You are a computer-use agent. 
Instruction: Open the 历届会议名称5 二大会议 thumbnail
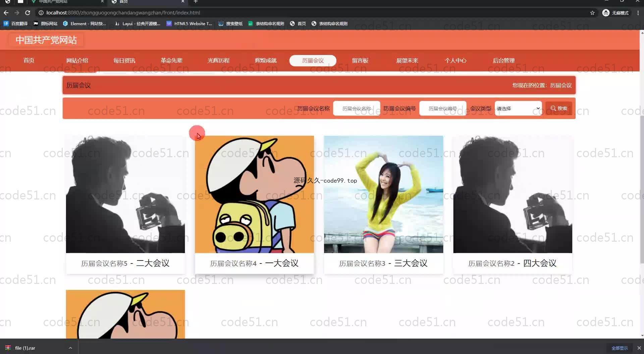[125, 194]
